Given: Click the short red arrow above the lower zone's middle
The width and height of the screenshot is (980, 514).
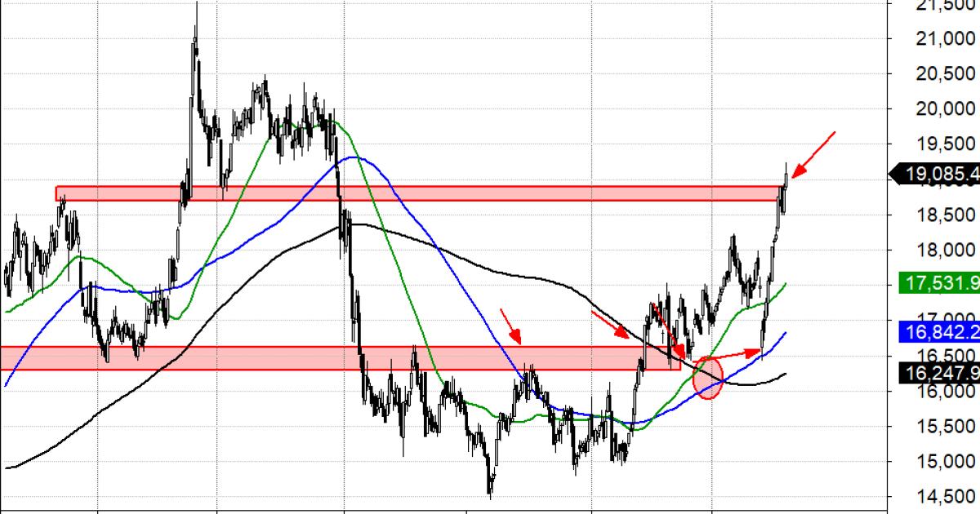Looking at the screenshot, I should pyautogui.click(x=510, y=325).
